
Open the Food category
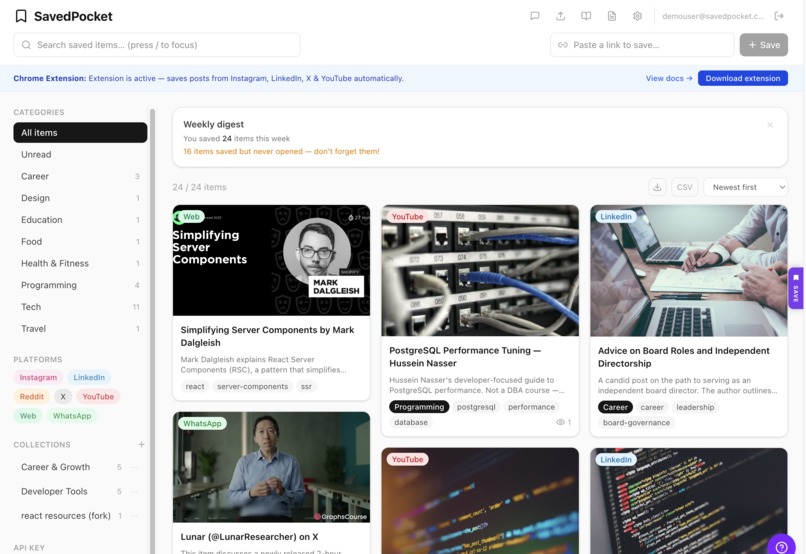tap(80, 242)
